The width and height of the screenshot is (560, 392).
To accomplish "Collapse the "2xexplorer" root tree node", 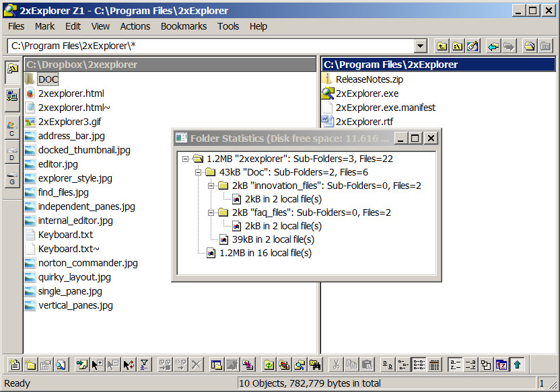I will pyautogui.click(x=185, y=159).
